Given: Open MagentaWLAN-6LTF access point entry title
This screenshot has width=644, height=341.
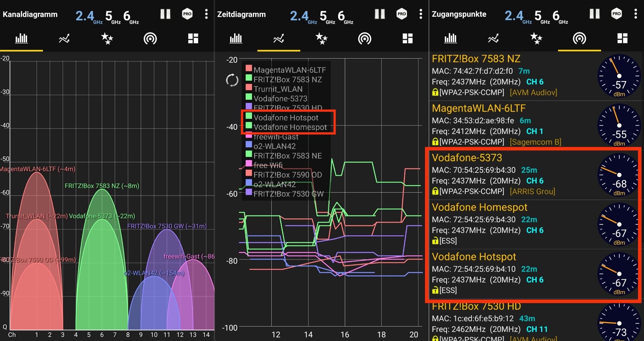Looking at the screenshot, I should (479, 108).
